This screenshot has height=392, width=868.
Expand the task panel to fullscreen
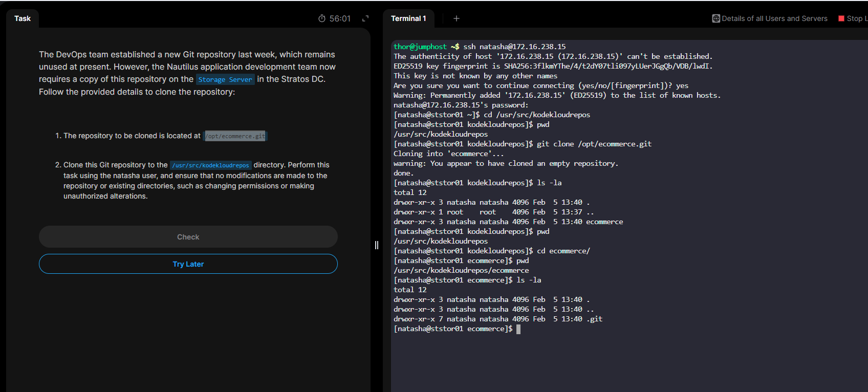[365, 18]
